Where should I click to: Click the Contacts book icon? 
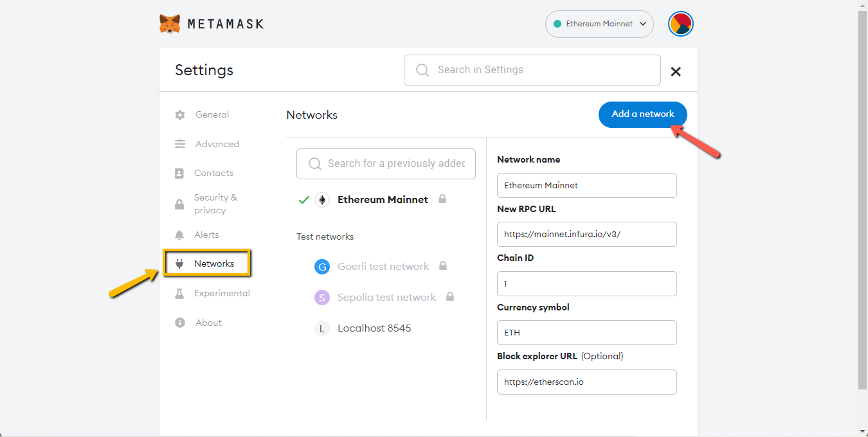tap(180, 174)
